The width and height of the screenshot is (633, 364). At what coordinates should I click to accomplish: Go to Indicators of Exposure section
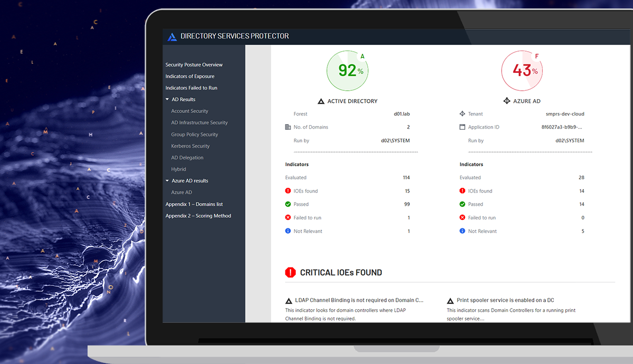point(189,76)
